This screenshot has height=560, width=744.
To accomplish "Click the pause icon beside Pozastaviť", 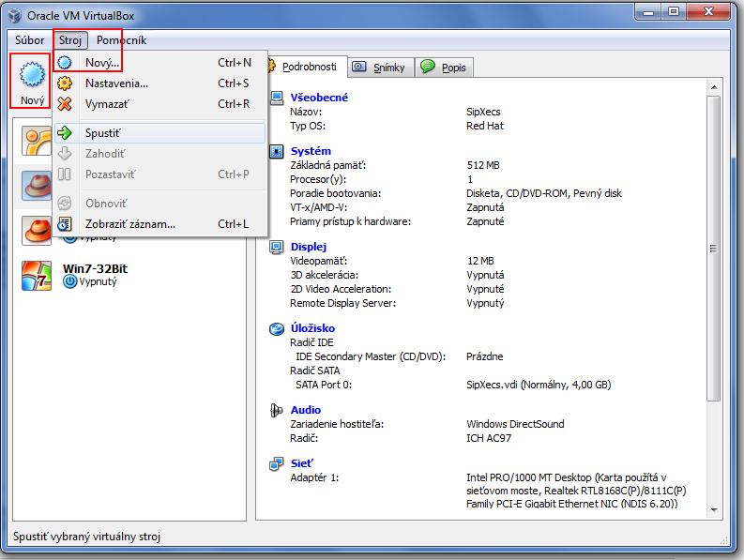I will coord(65,174).
